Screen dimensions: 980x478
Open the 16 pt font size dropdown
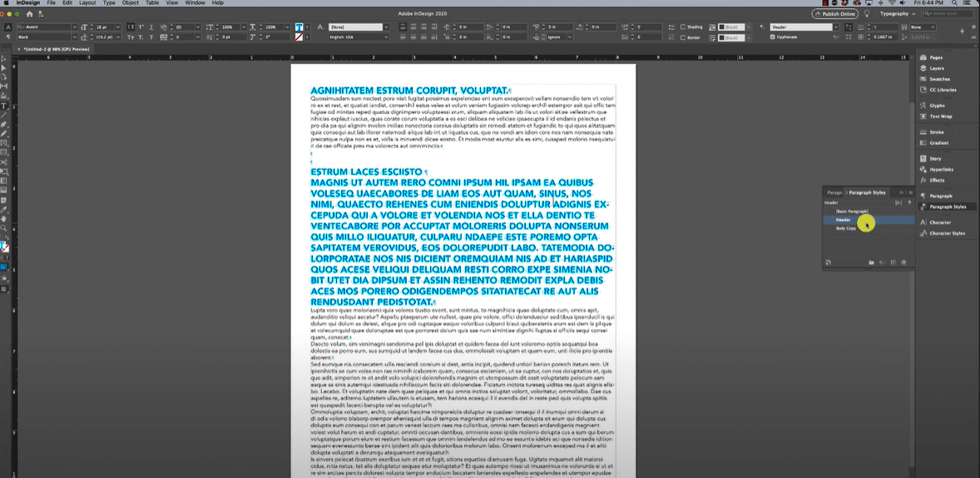[x=118, y=27]
